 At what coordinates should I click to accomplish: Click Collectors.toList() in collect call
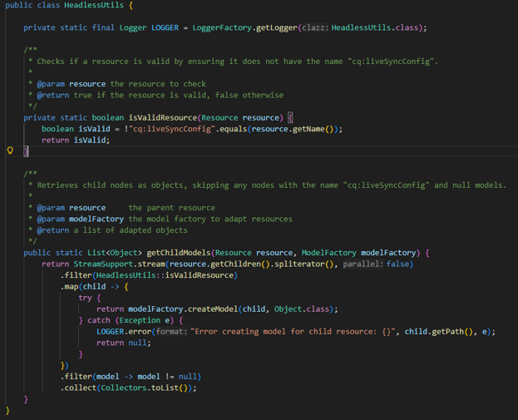144,388
